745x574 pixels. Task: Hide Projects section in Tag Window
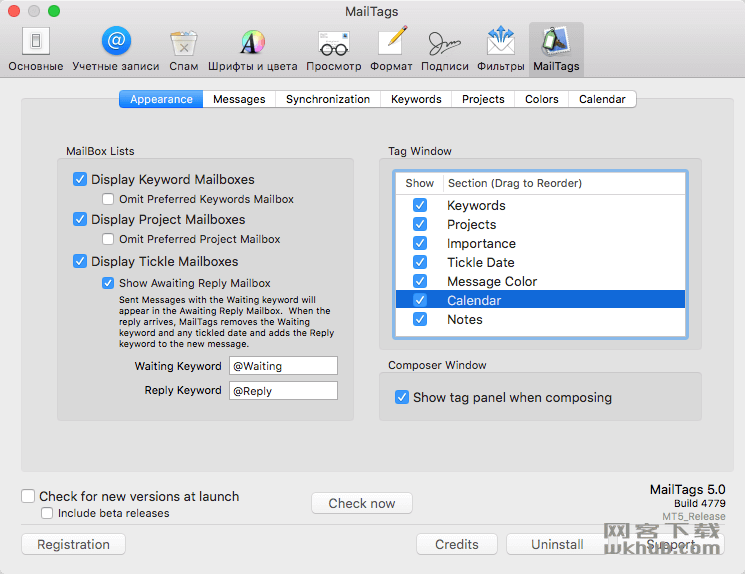(x=420, y=224)
